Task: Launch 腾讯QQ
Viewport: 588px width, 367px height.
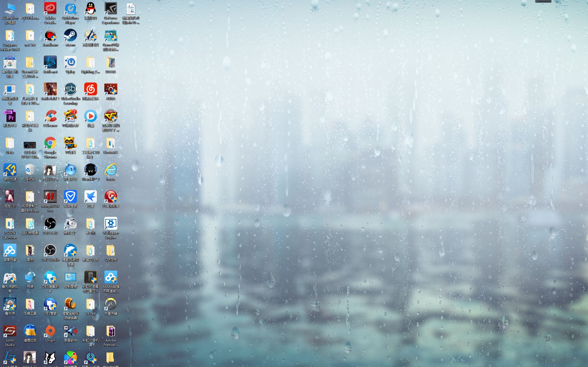Action: coord(90,8)
